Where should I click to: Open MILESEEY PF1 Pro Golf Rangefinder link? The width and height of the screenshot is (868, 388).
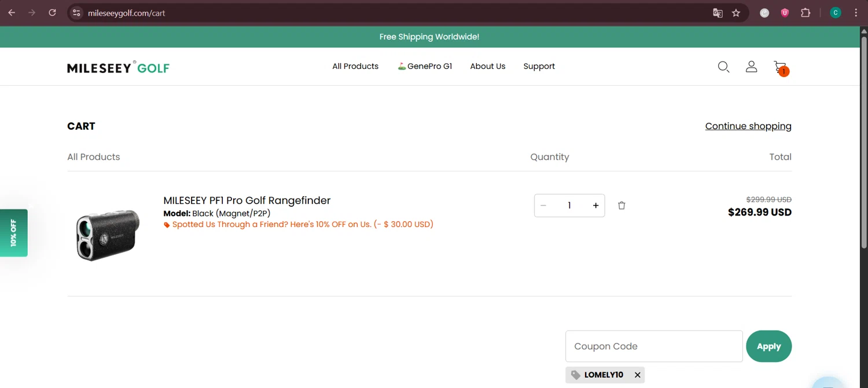click(247, 200)
